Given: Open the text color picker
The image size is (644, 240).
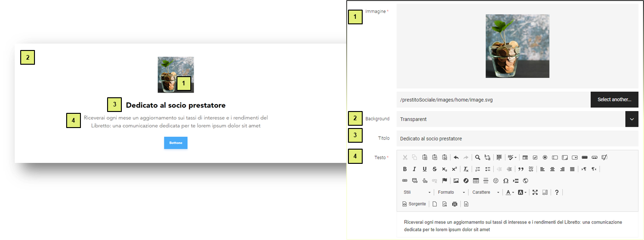Looking at the screenshot, I should [x=510, y=192].
